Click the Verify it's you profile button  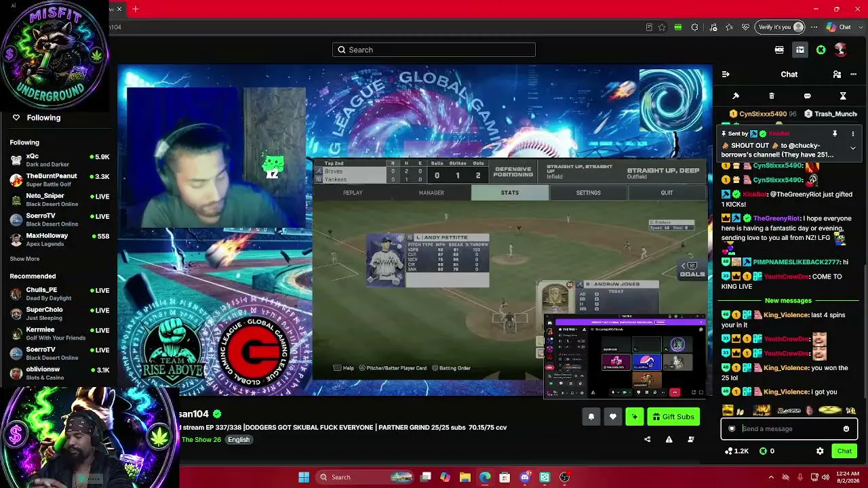781,27
